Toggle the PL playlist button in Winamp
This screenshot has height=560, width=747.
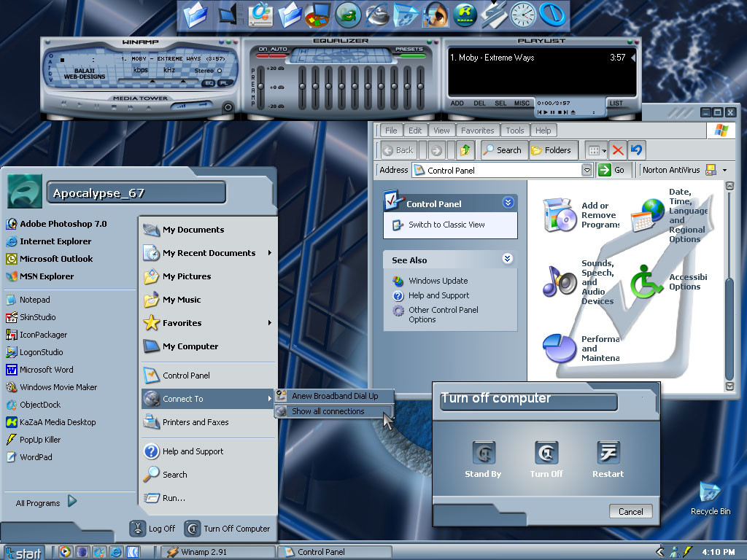click(224, 83)
